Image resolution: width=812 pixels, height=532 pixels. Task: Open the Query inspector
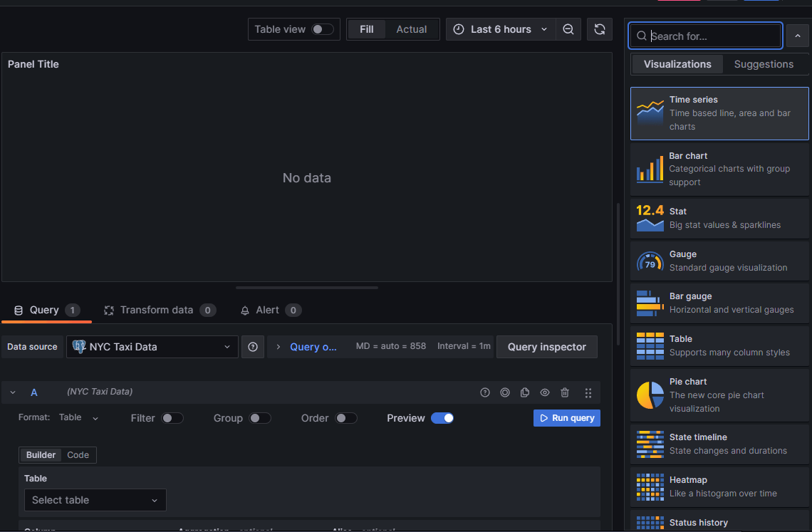point(546,347)
